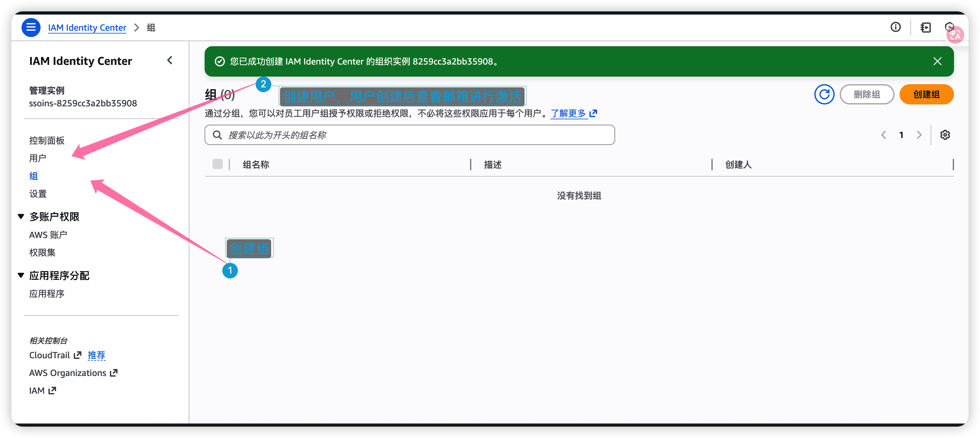Open the CloudShell panel icon
980x438 pixels.
click(925, 27)
